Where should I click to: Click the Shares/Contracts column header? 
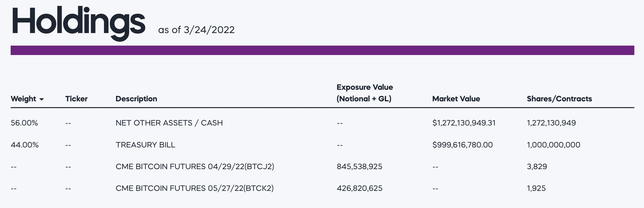pyautogui.click(x=559, y=99)
